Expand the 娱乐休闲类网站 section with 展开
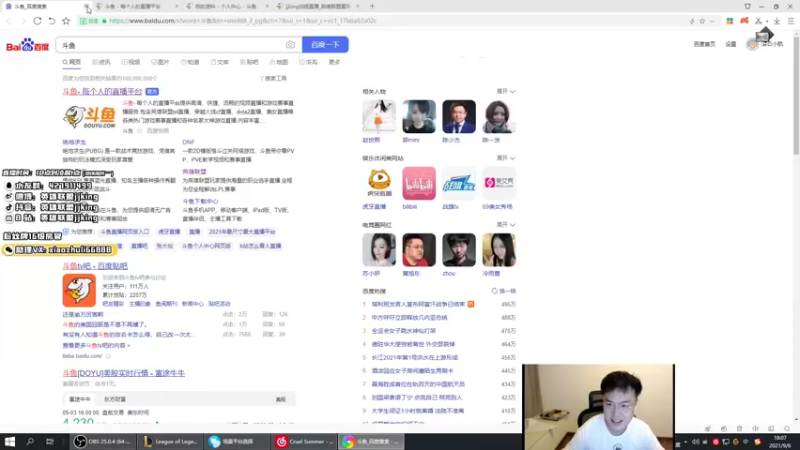This screenshot has width=800, height=450. (506, 158)
